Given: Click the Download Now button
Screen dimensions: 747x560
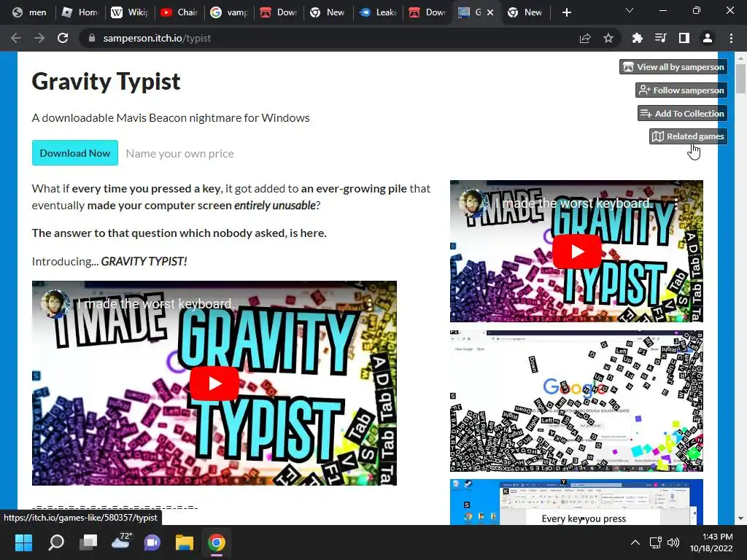Looking at the screenshot, I should pyautogui.click(x=75, y=153).
